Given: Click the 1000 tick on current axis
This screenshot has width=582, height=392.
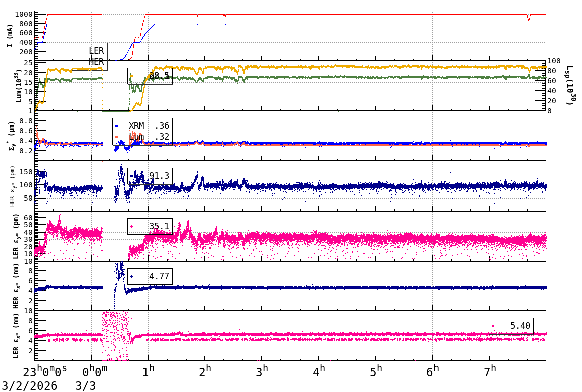Looking at the screenshot, I should pos(24,15).
